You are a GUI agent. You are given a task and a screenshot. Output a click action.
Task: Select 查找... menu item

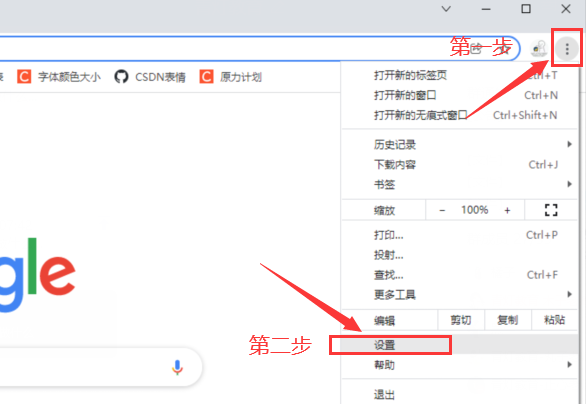[x=460, y=275]
